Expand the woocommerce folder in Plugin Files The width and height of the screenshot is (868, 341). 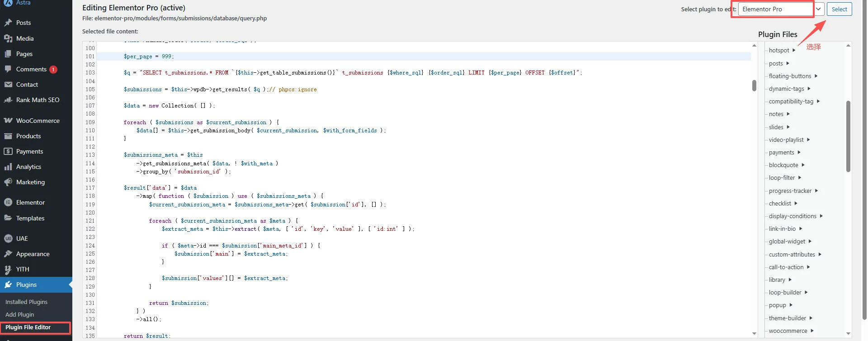pyautogui.click(x=791, y=331)
